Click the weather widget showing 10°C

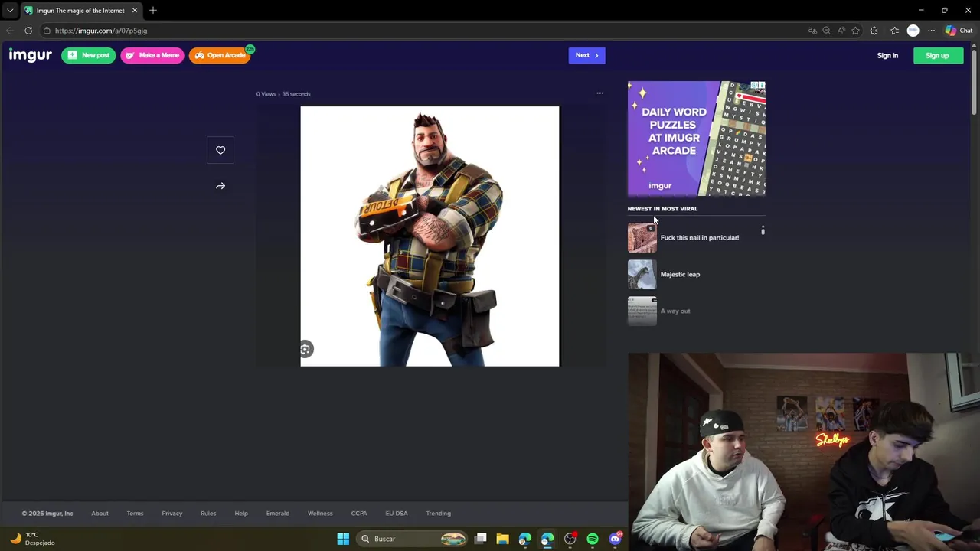[x=31, y=539]
